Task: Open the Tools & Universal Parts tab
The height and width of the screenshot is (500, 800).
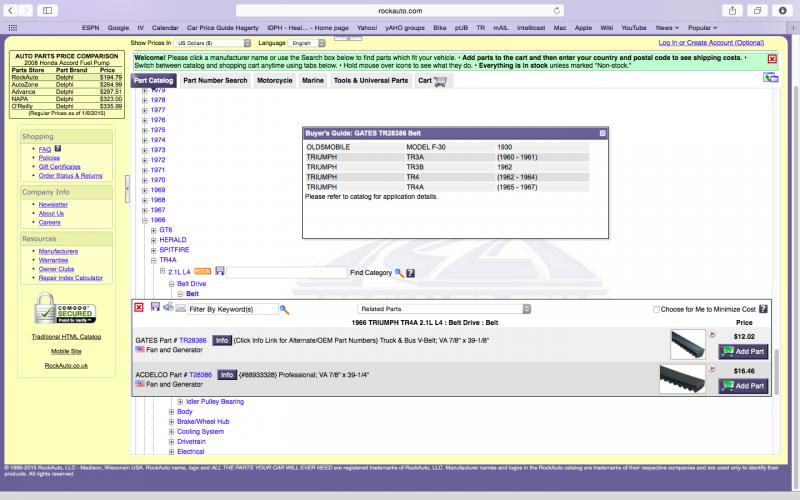Action: (x=370, y=80)
